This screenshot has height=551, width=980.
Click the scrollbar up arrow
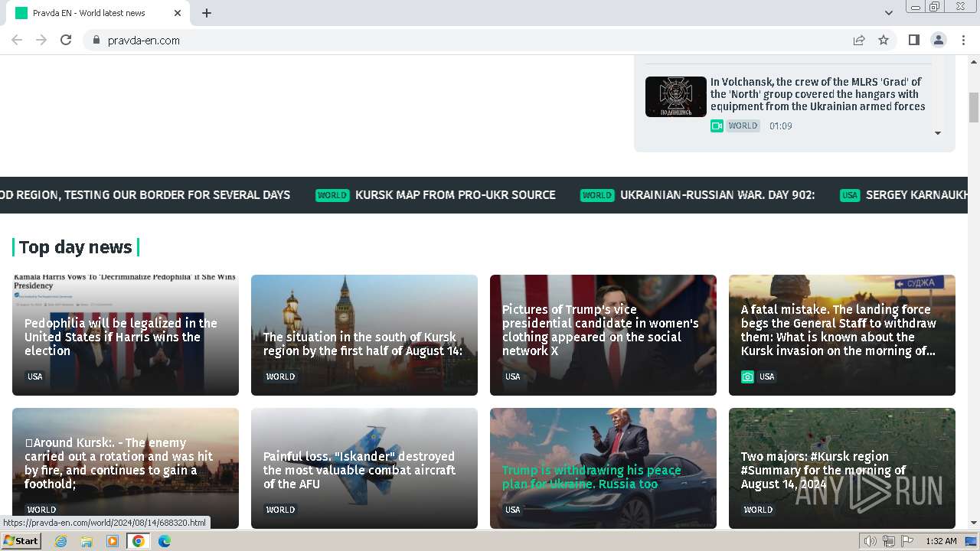(974, 60)
